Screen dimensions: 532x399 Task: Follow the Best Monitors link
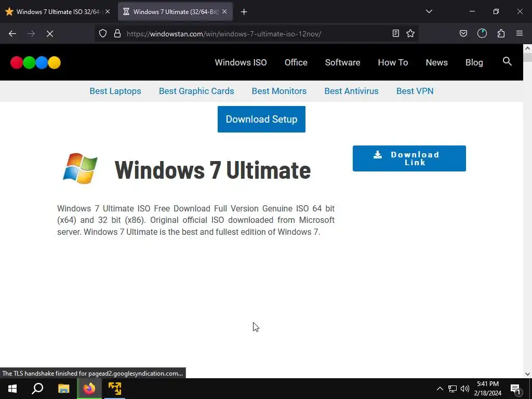click(x=279, y=91)
